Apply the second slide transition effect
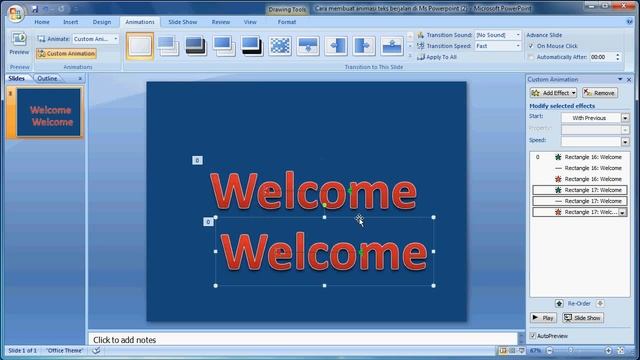The height and width of the screenshot is (360, 640). (x=168, y=46)
